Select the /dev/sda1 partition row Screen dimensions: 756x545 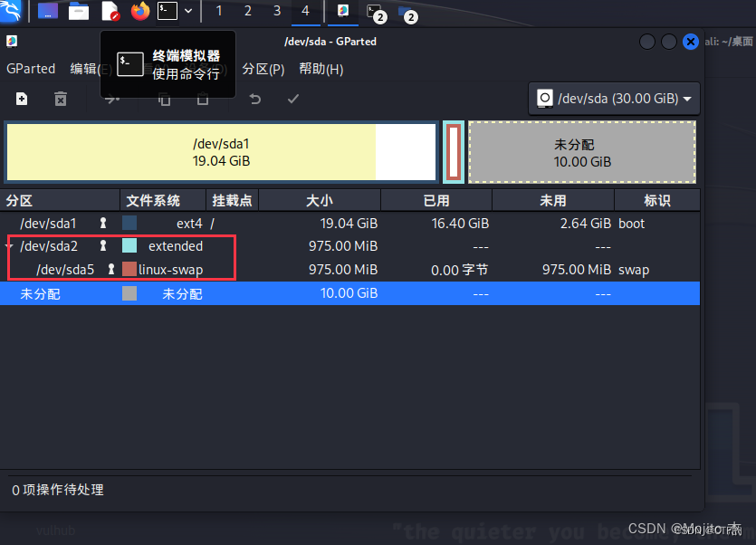(350, 224)
